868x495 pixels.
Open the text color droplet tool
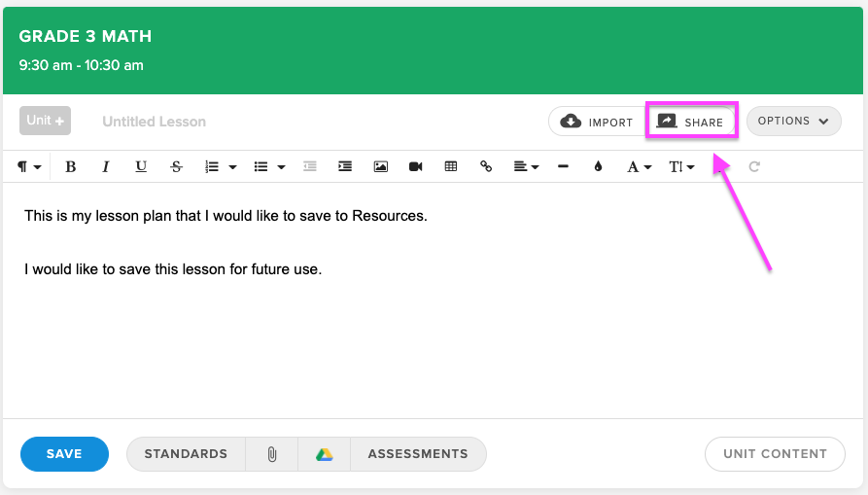click(598, 166)
